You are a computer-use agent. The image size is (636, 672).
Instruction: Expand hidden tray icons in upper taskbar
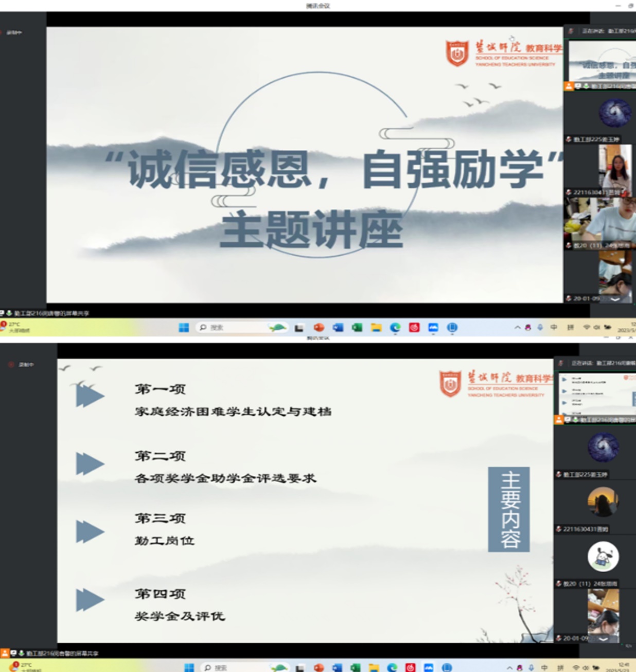[517, 327]
